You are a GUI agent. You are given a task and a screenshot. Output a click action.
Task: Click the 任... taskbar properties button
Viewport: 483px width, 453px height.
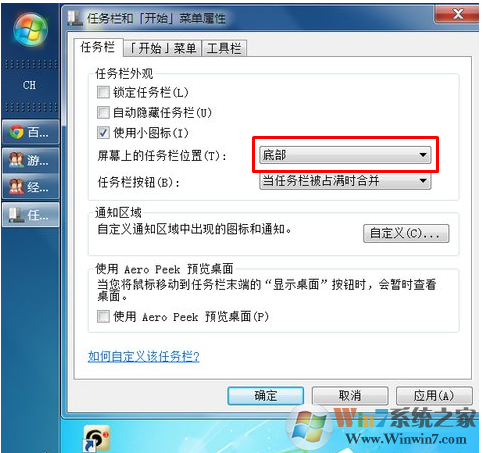click(31, 215)
